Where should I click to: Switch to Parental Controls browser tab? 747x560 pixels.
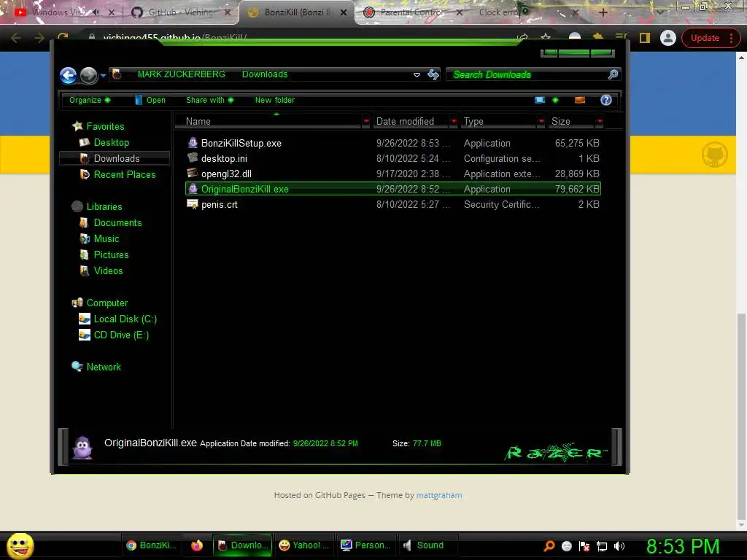click(413, 12)
